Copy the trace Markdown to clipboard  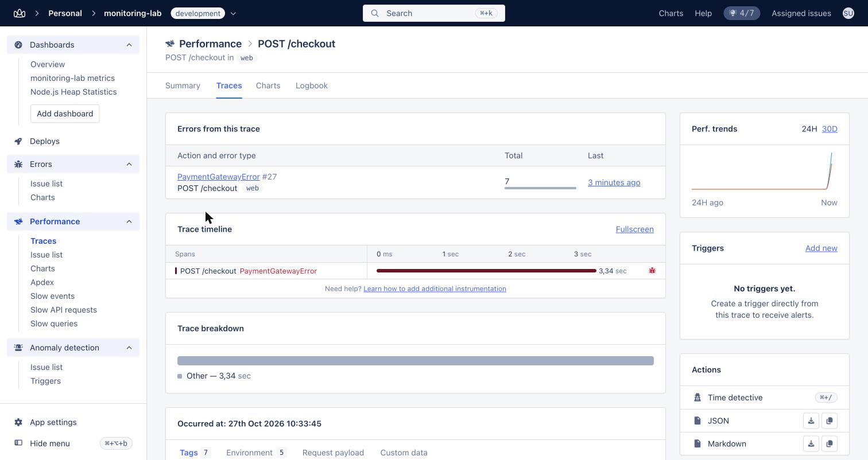coord(830,444)
